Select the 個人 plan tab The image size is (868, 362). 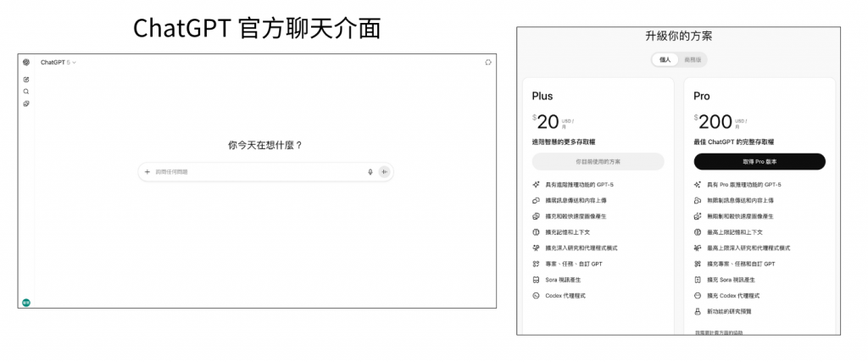pos(665,60)
